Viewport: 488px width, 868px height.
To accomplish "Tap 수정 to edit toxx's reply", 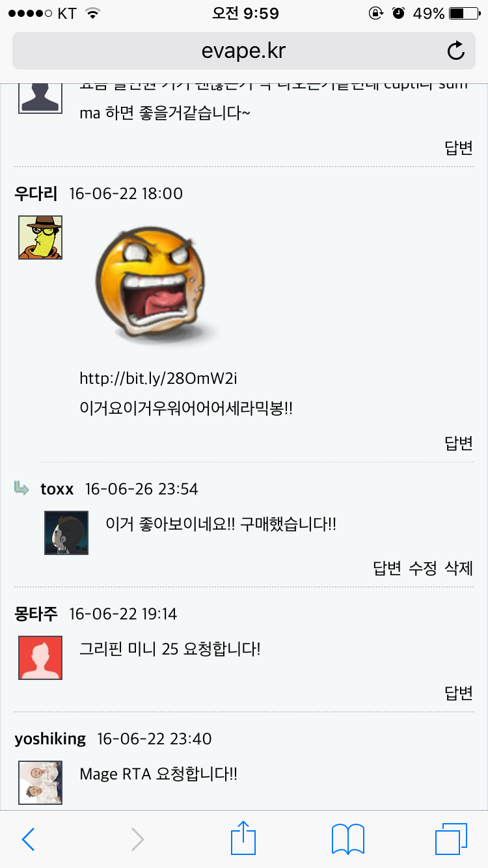I will tap(423, 568).
